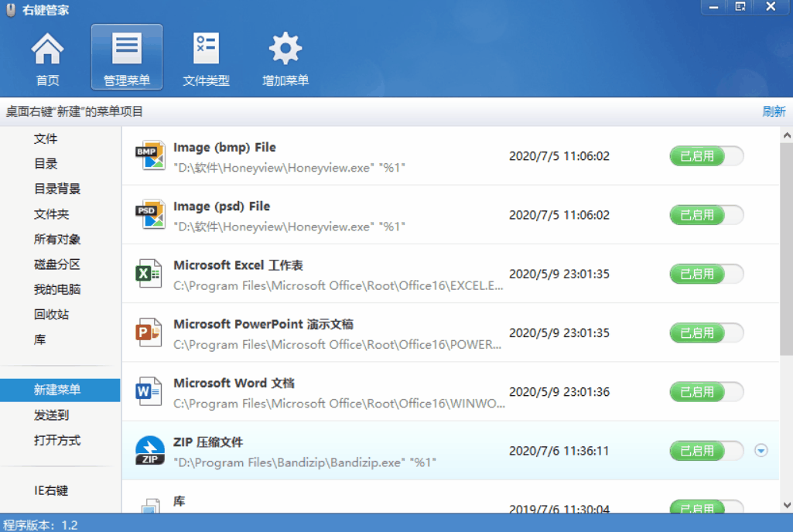Click the 刷新 refresh link
Image resolution: width=793 pixels, height=532 pixels.
click(x=773, y=111)
